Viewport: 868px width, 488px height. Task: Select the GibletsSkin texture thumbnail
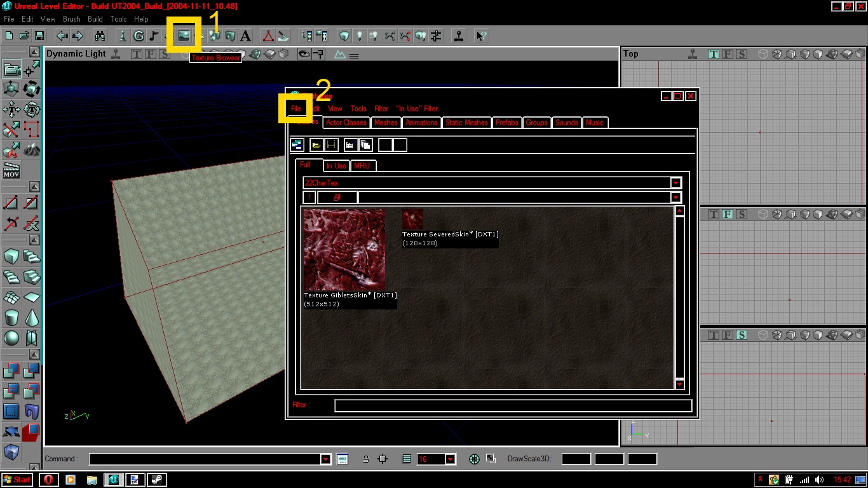point(344,250)
